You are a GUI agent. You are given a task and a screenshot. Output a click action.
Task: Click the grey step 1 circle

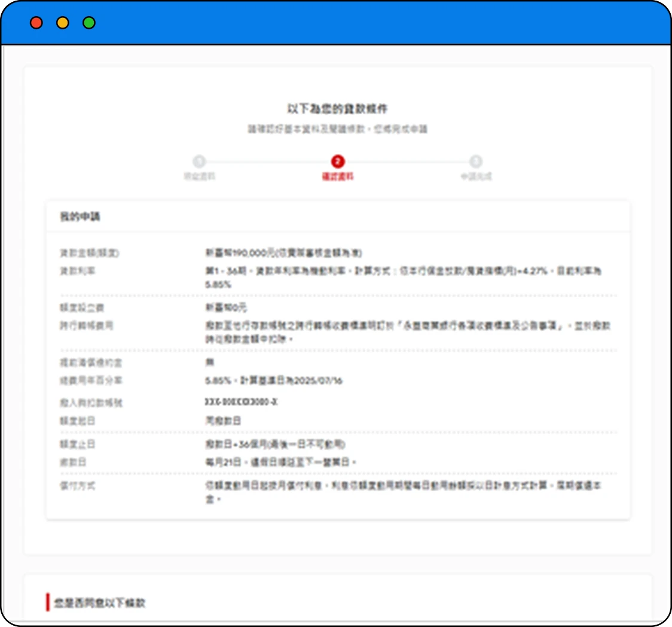pyautogui.click(x=199, y=162)
